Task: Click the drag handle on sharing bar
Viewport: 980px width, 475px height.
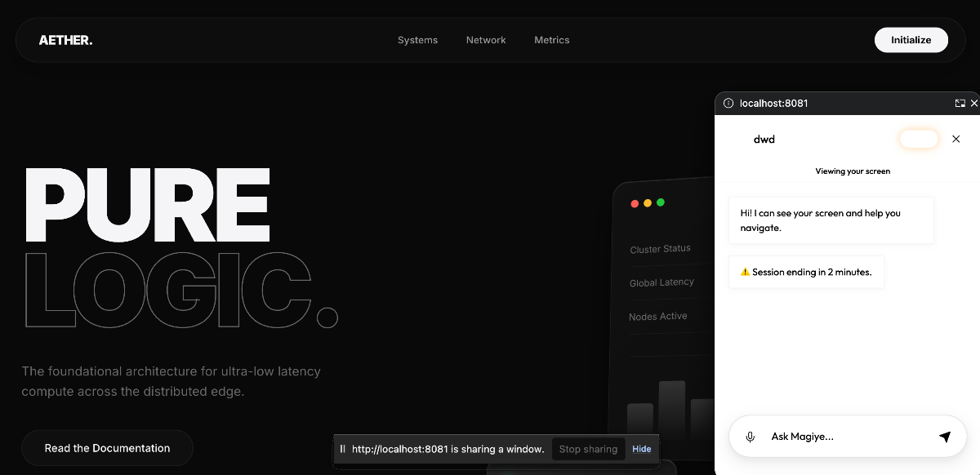Action: click(343, 449)
